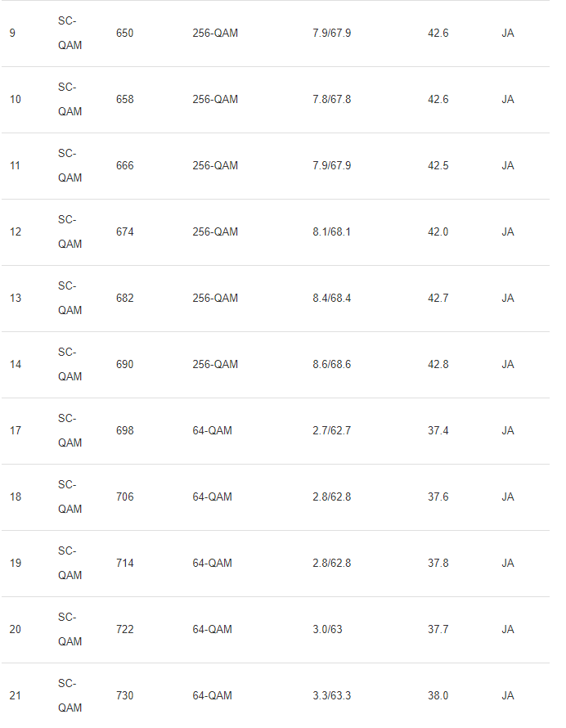Screen dimensions: 566x728
Task: Click the frequency value 666
Action: pos(124,166)
